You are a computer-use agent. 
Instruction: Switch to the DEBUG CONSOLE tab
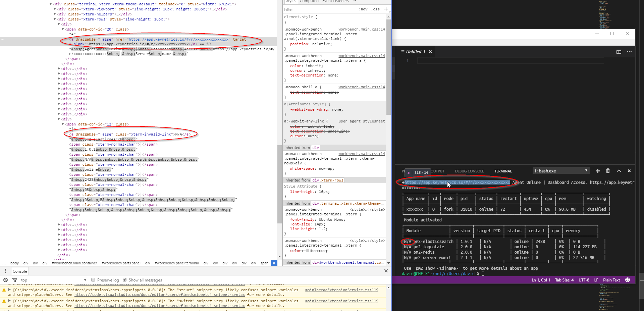tap(469, 171)
